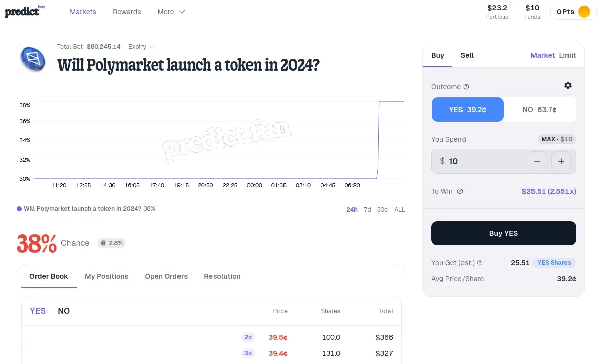
Task: Click the MAX · $10 button
Action: coord(557,139)
